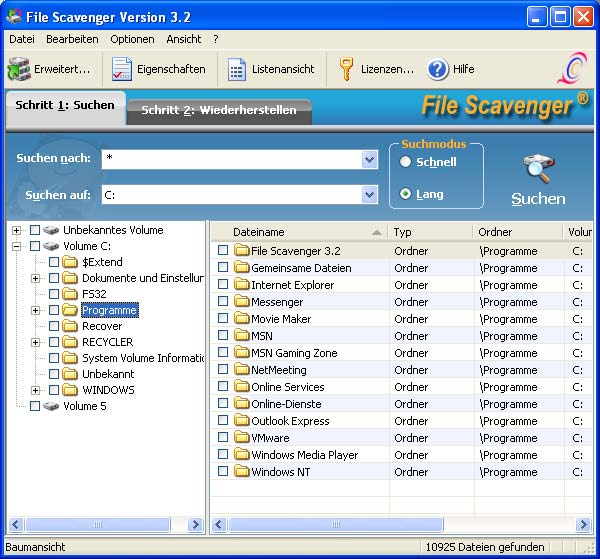Viewport: 600px width, 559px height.
Task: Click the Outlook Express folder icon
Action: (x=241, y=420)
